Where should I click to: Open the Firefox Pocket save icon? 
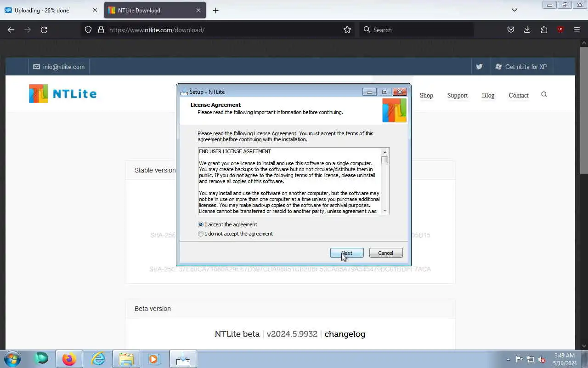(510, 29)
